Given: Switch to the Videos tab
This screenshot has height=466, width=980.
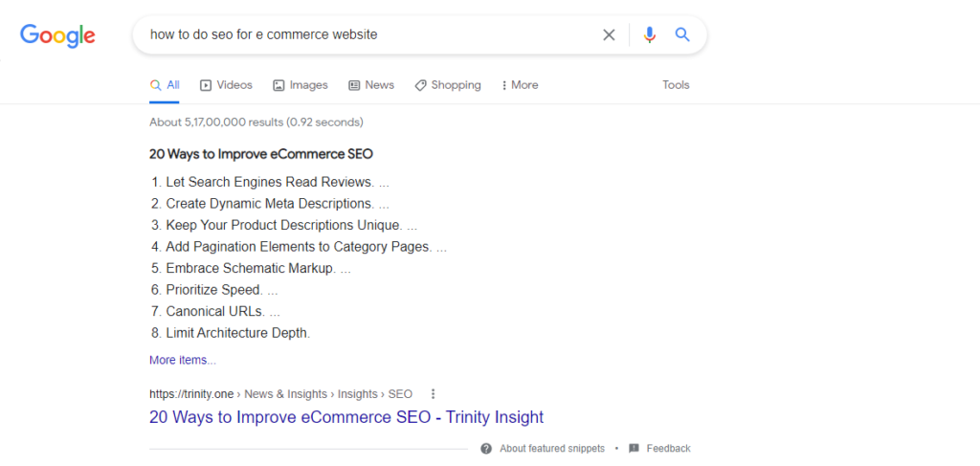Looking at the screenshot, I should tap(226, 85).
